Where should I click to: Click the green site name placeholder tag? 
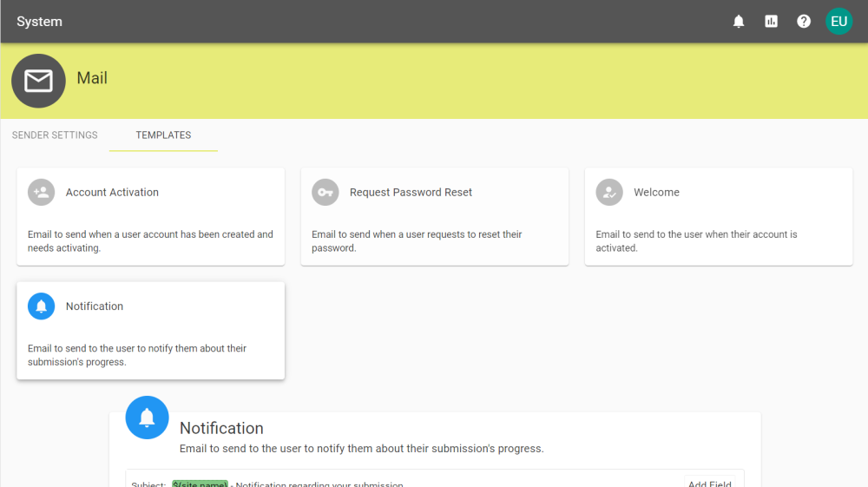pyautogui.click(x=200, y=484)
